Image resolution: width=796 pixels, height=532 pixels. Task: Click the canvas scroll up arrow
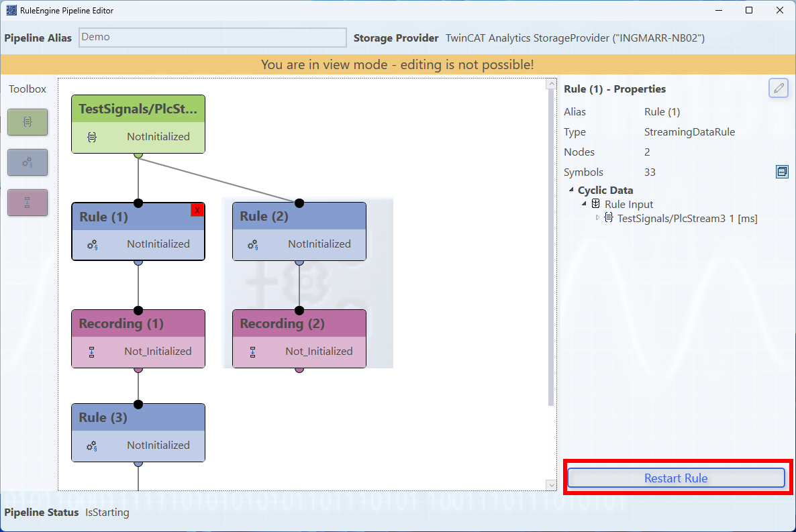click(551, 84)
